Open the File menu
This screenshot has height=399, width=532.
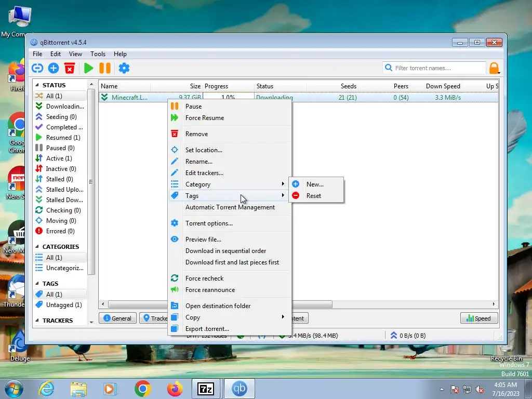(x=37, y=54)
